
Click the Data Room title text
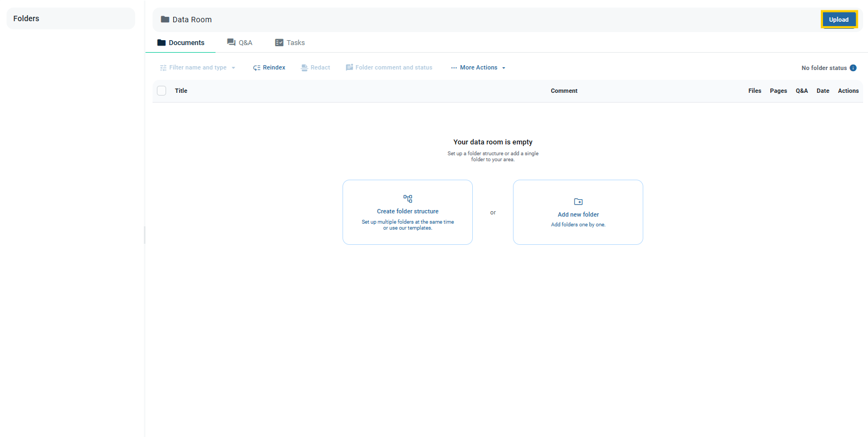click(192, 20)
